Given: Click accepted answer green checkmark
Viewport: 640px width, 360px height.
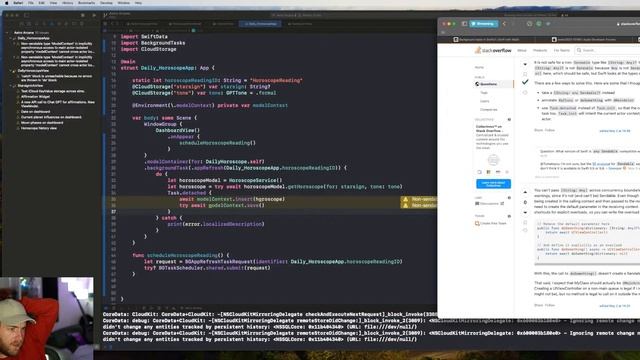Looking at the screenshot, I should 525,82.
